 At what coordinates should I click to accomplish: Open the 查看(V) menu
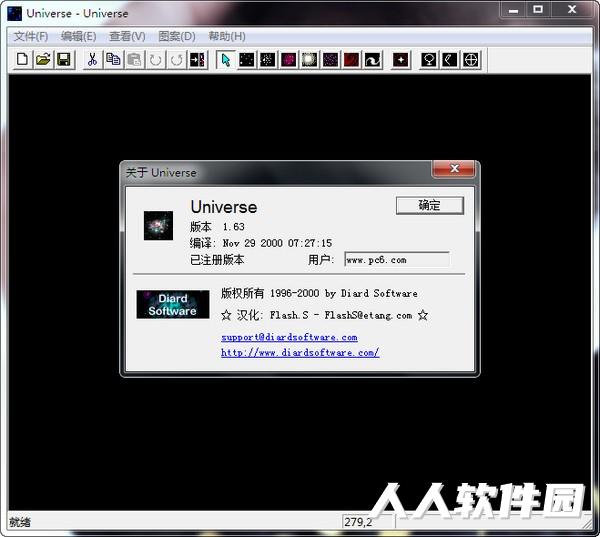(127, 36)
